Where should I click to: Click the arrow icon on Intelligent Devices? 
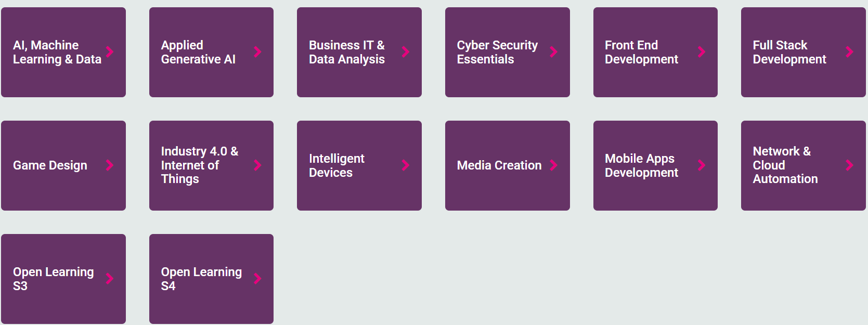tap(406, 165)
